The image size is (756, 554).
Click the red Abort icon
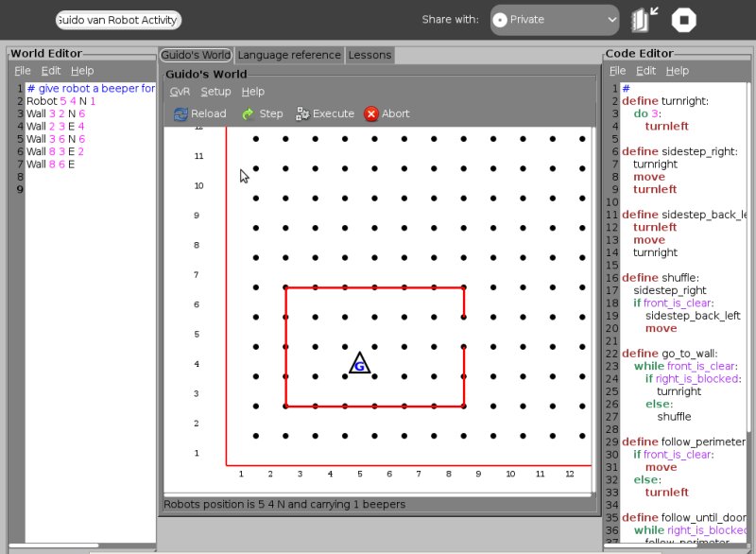pos(371,113)
